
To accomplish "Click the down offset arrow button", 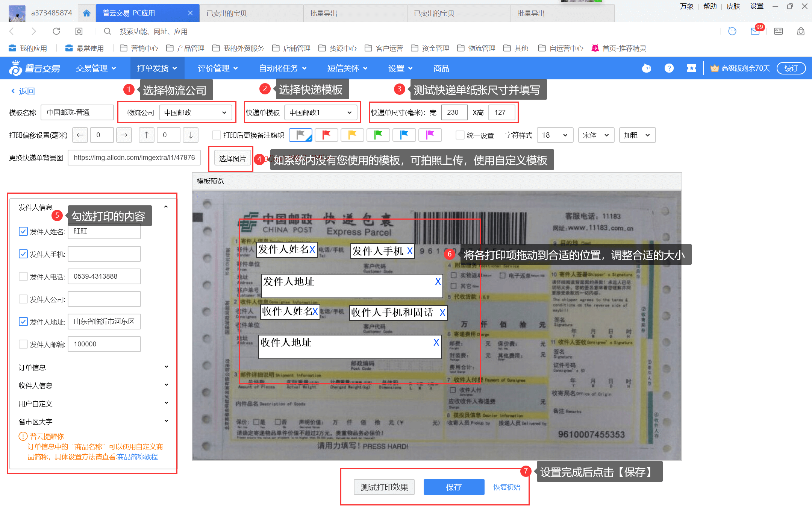I will pos(191,135).
